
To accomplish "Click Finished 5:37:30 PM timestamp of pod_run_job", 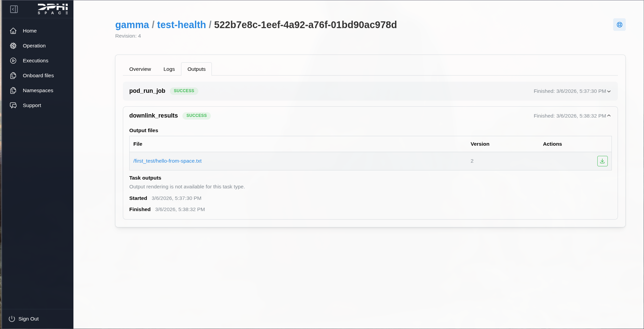I will click(x=570, y=91).
